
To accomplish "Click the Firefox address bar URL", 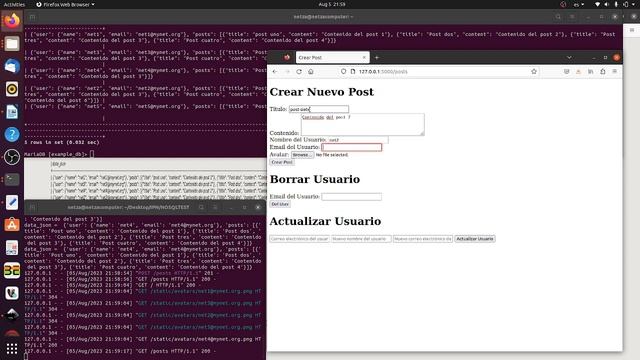I will tap(383, 71).
